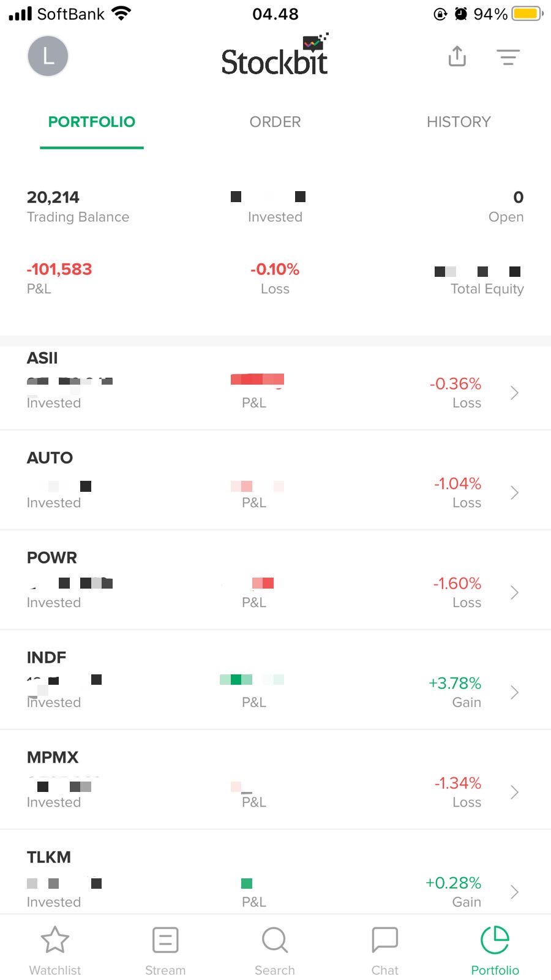Expand POWR holding details chevron

[514, 593]
